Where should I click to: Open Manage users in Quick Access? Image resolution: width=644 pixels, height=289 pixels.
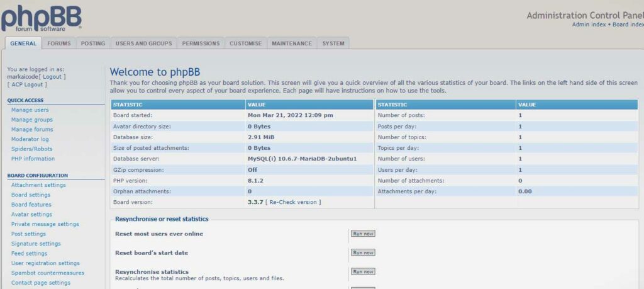[30, 110]
